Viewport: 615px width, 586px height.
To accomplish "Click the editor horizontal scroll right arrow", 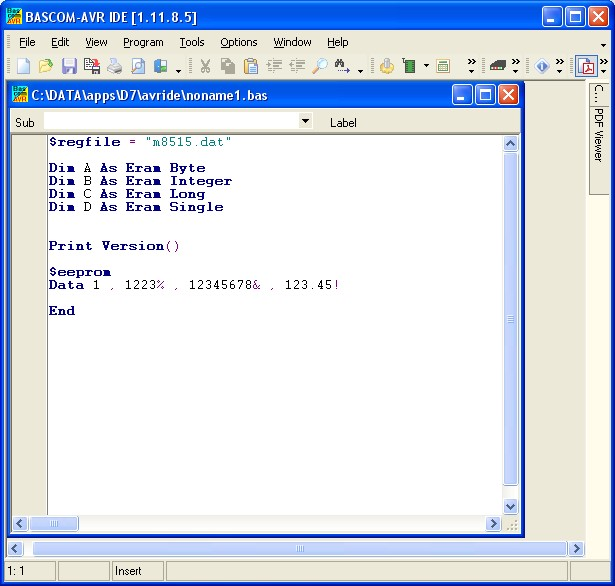I will coord(493,523).
